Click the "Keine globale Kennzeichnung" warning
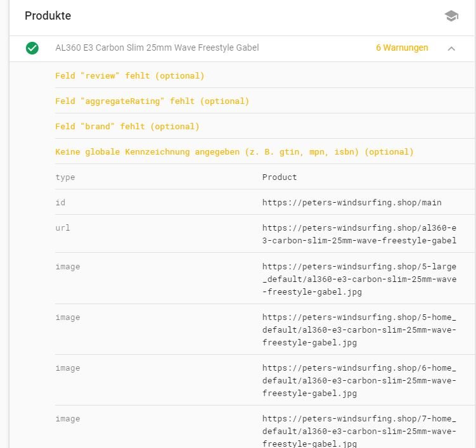476x448 pixels. pos(235,152)
